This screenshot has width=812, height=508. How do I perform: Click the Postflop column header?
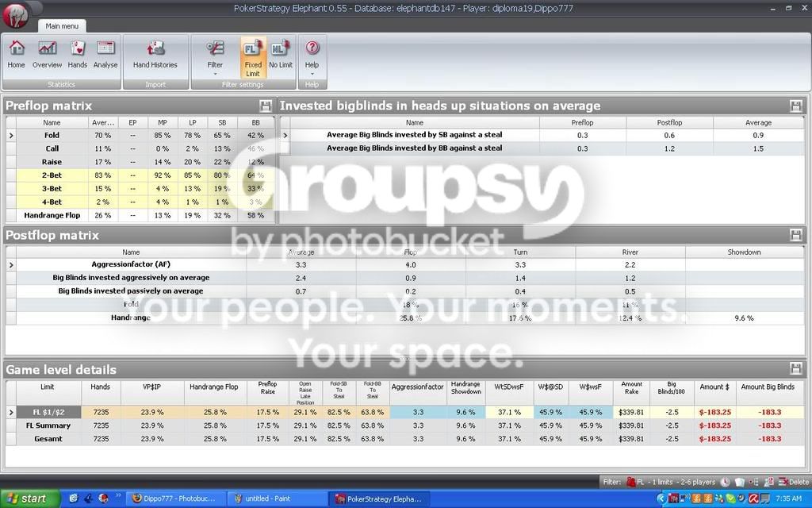(x=669, y=123)
